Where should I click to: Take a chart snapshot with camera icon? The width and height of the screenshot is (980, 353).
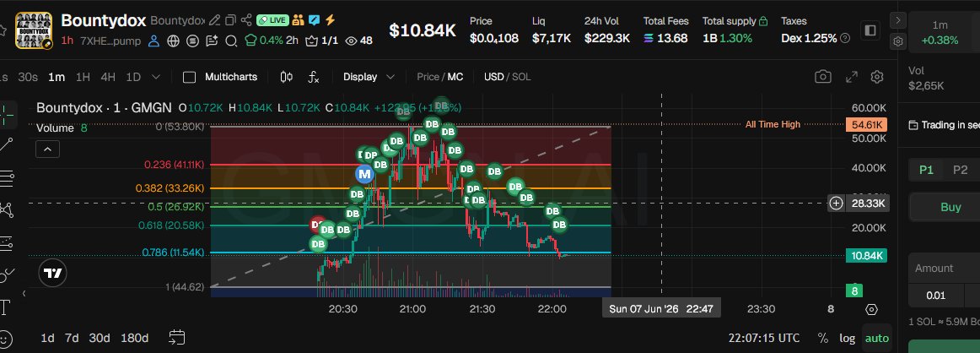[823, 77]
